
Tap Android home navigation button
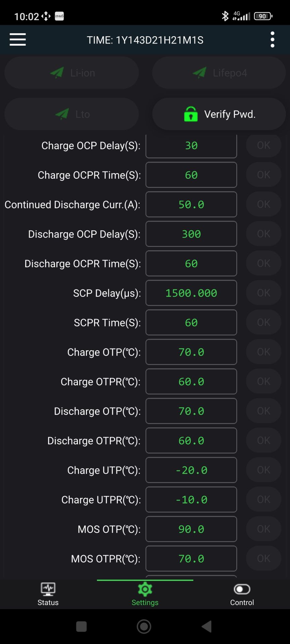144,627
